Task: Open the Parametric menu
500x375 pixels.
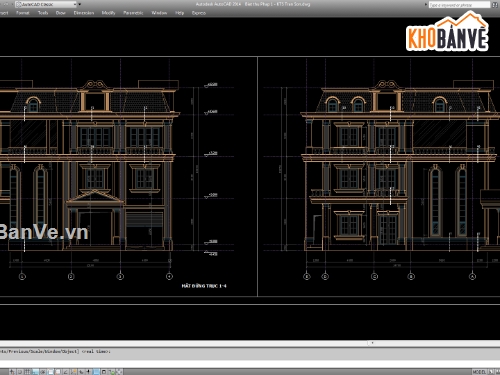Action: (x=133, y=13)
